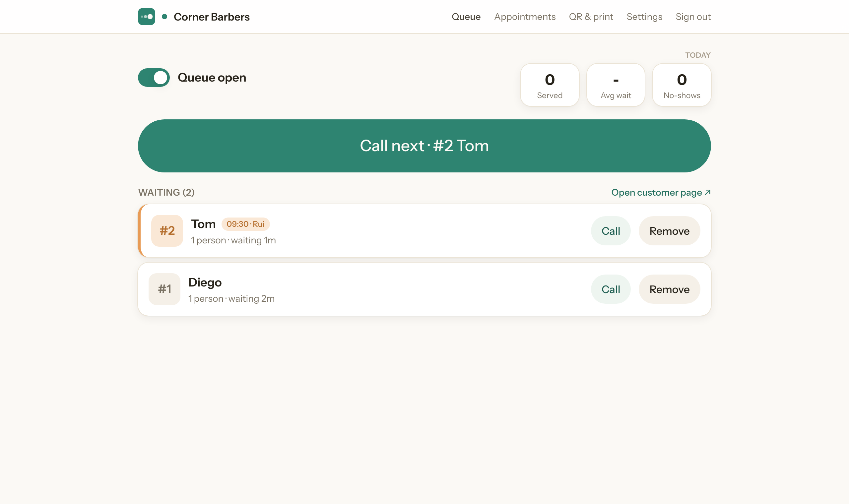
Task: Click the green status dot beside Corner Barbers
Action: coord(164,17)
